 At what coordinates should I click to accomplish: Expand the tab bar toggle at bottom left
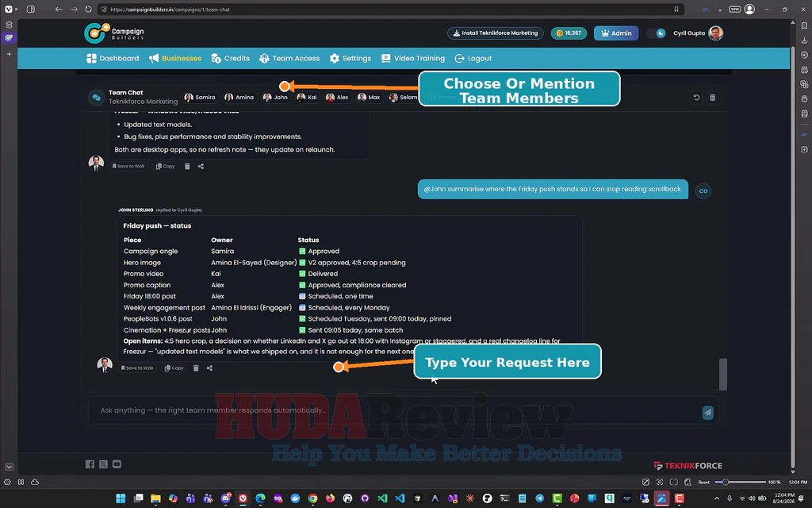pos(9,467)
